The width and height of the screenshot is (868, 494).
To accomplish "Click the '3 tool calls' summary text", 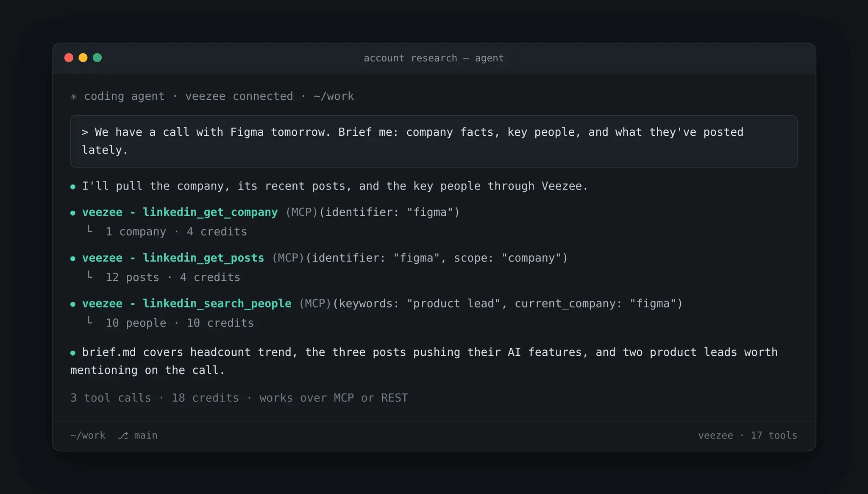I will (x=111, y=398).
